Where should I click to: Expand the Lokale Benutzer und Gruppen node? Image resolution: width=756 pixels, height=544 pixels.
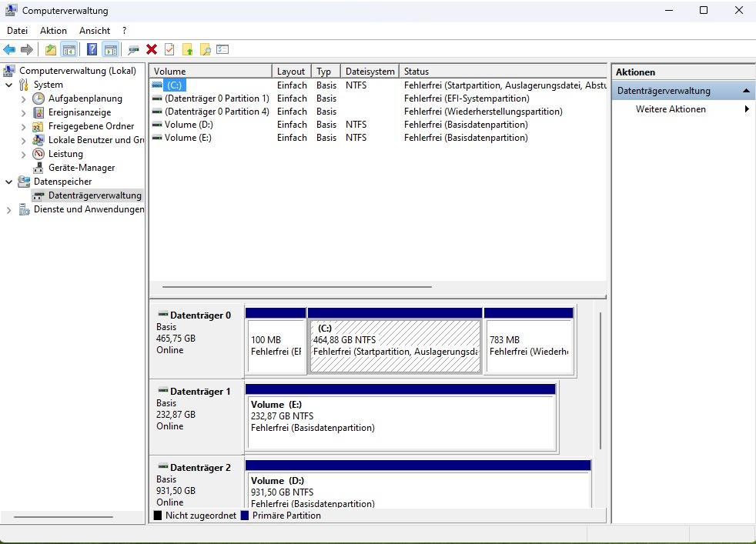tap(24, 140)
